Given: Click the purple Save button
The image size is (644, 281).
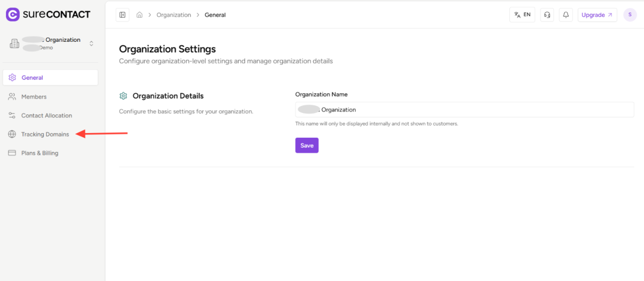Looking at the screenshot, I should click(x=306, y=145).
